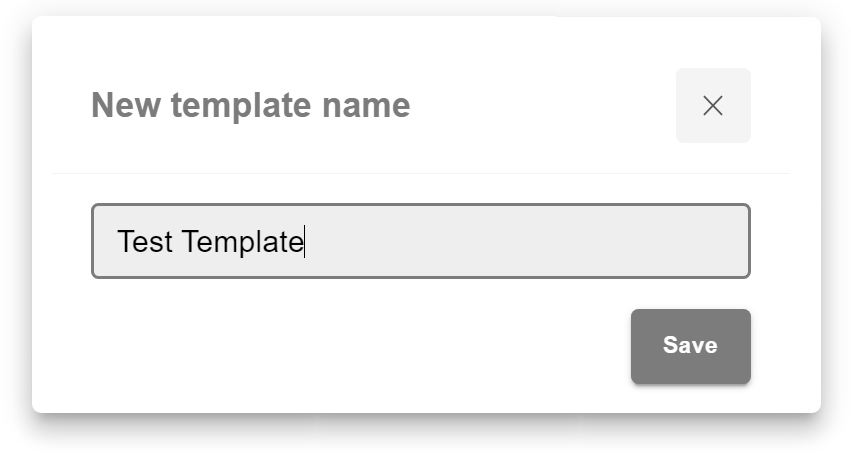Save the new template name
The image size is (851, 455).
tap(690, 346)
